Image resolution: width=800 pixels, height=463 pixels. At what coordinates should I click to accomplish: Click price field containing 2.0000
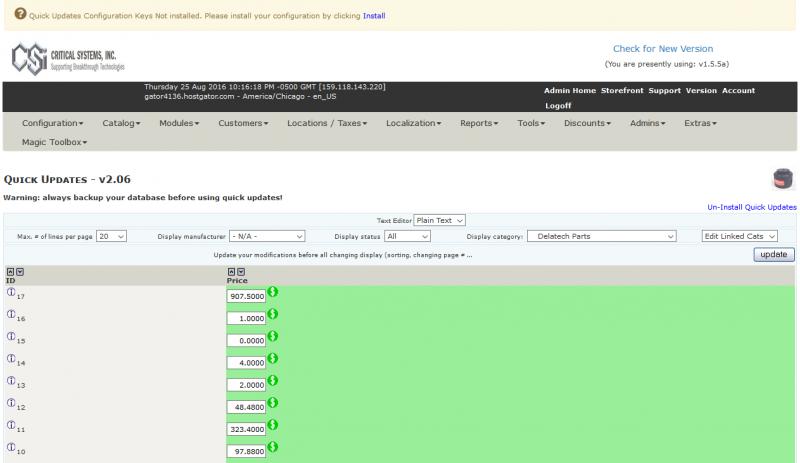[246, 385]
